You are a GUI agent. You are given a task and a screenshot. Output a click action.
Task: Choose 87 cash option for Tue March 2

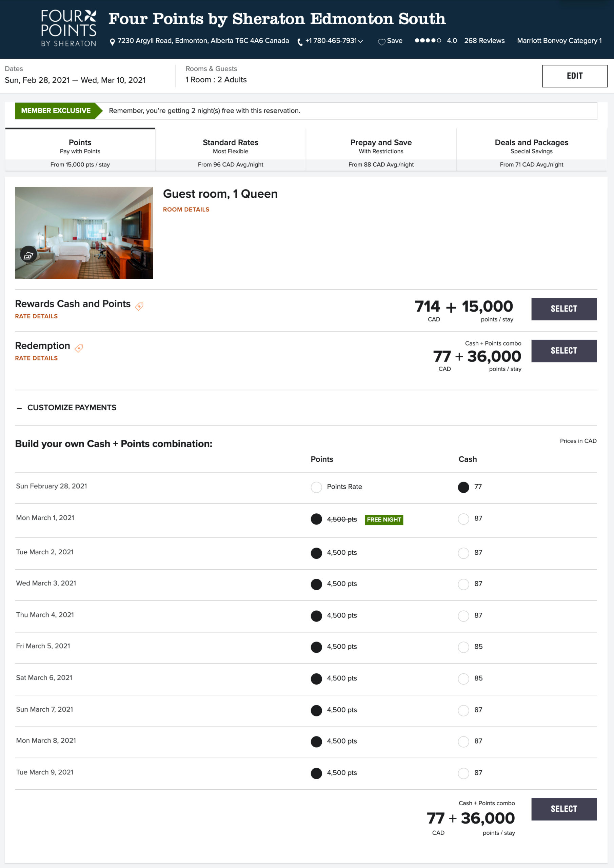tap(463, 553)
